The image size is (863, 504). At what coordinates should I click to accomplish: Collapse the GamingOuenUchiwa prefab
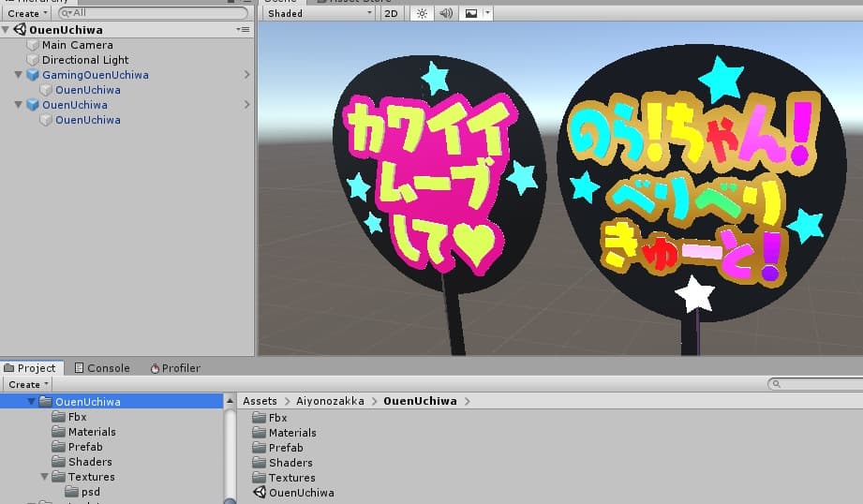[x=18, y=74]
